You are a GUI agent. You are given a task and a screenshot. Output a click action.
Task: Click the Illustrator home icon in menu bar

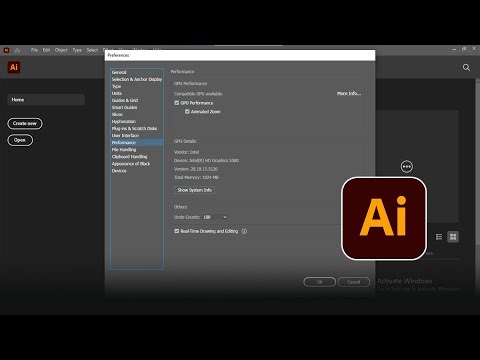(17, 50)
